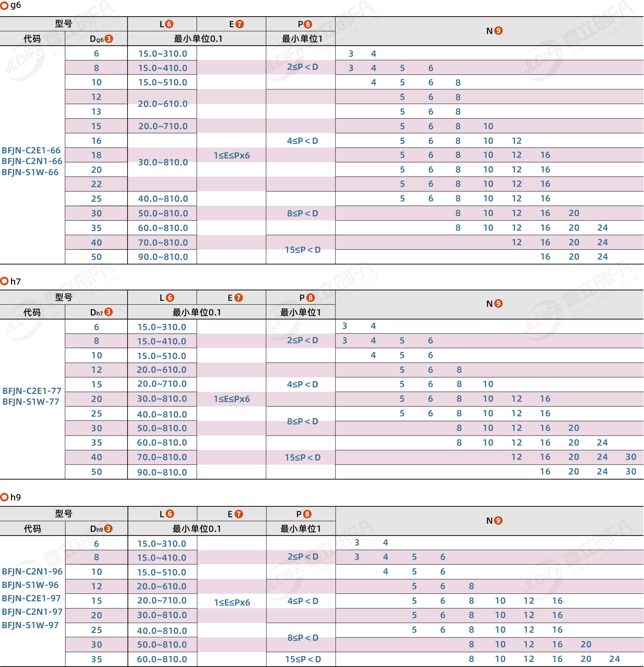This screenshot has height=667, width=644.
Task: Click badge 3 next to Dh7 header
Action: point(109,312)
